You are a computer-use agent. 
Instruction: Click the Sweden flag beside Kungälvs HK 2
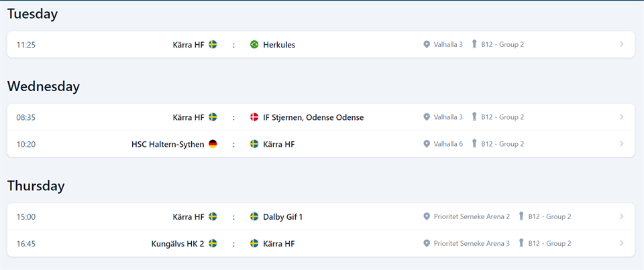[x=213, y=244]
